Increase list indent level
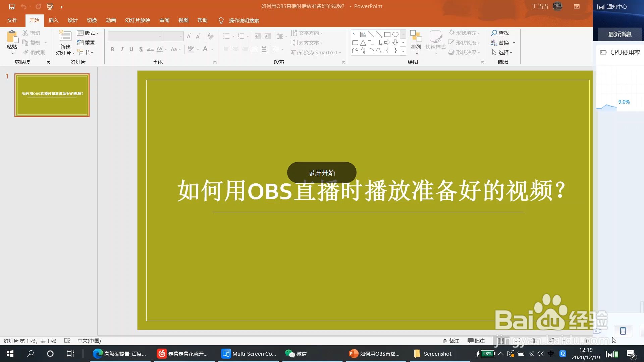The height and width of the screenshot is (362, 644). (x=267, y=36)
